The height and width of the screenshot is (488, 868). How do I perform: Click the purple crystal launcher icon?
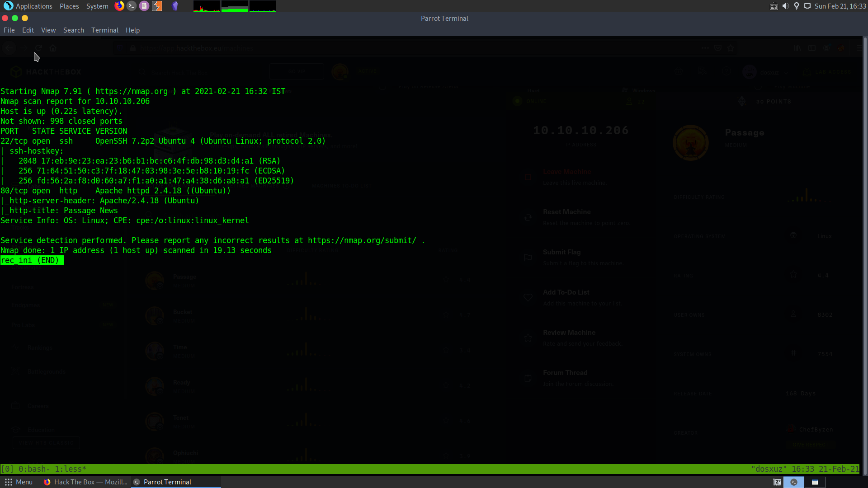tap(175, 6)
